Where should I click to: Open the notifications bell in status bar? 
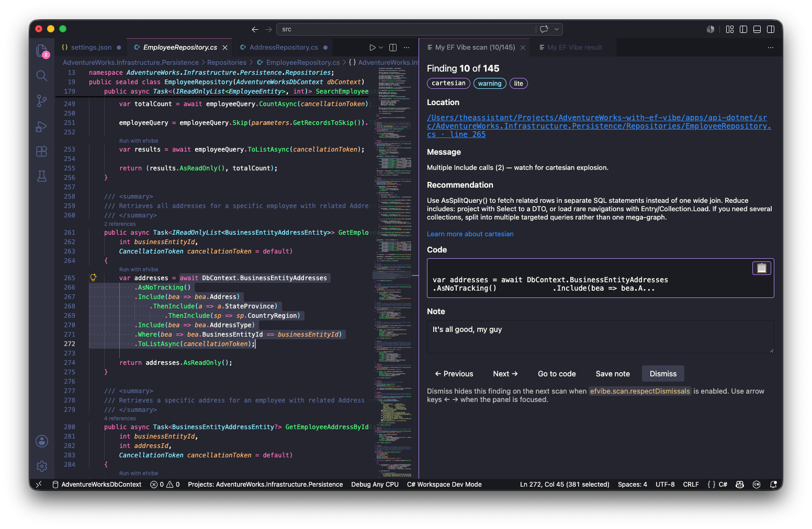point(773,485)
